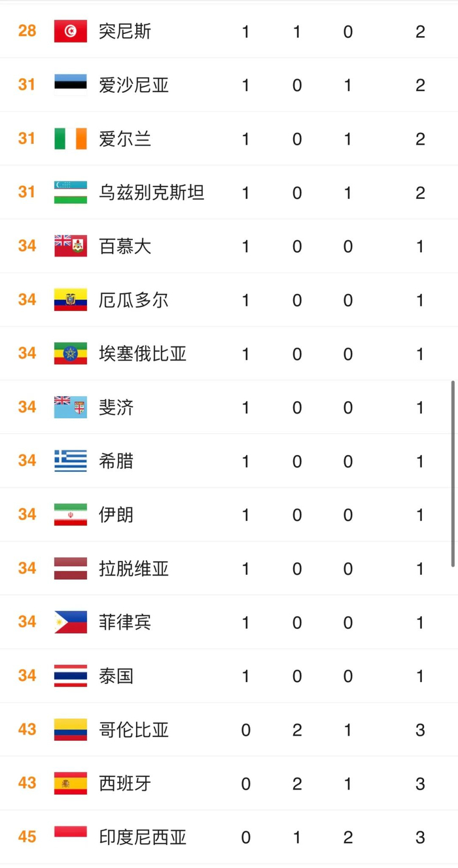The image size is (458, 868).
Task: Select the Latvia flag icon
Action: (71, 568)
